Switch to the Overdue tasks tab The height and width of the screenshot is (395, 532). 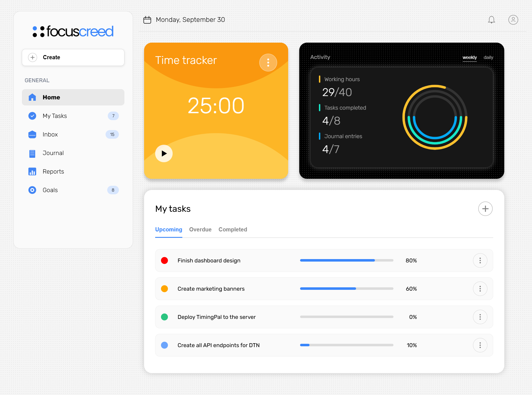click(200, 229)
